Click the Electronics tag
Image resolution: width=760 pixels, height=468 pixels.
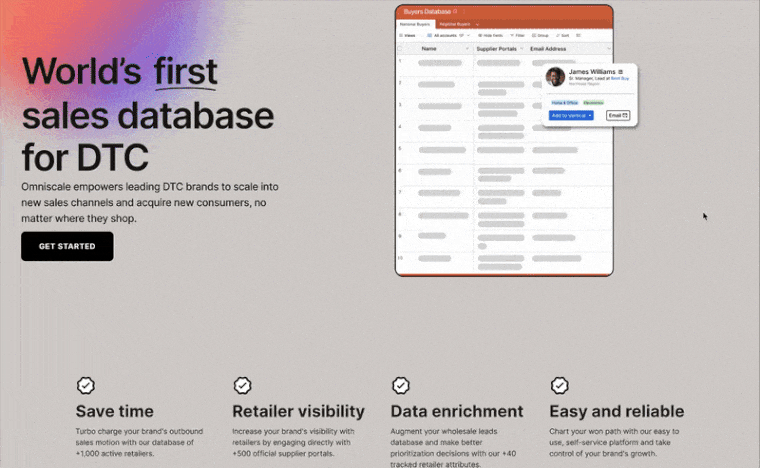(x=593, y=103)
